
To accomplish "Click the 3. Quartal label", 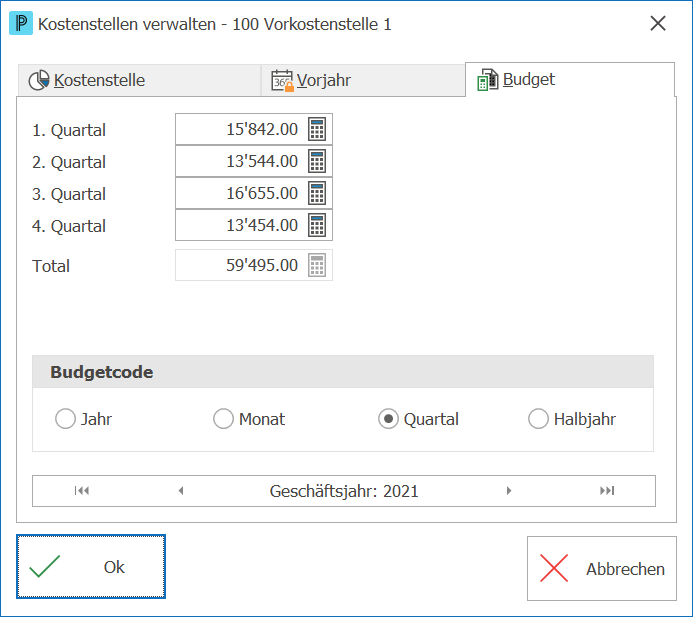I will [x=69, y=194].
